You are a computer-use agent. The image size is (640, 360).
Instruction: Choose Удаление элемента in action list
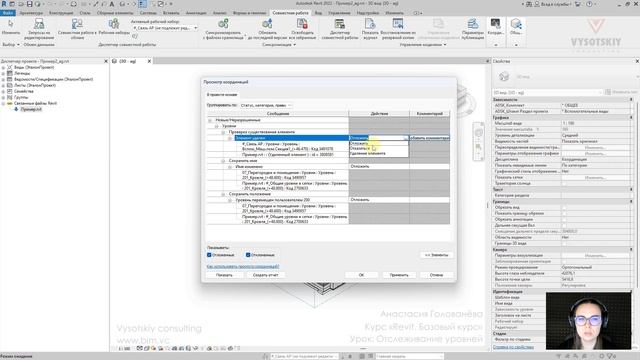pyautogui.click(x=378, y=153)
